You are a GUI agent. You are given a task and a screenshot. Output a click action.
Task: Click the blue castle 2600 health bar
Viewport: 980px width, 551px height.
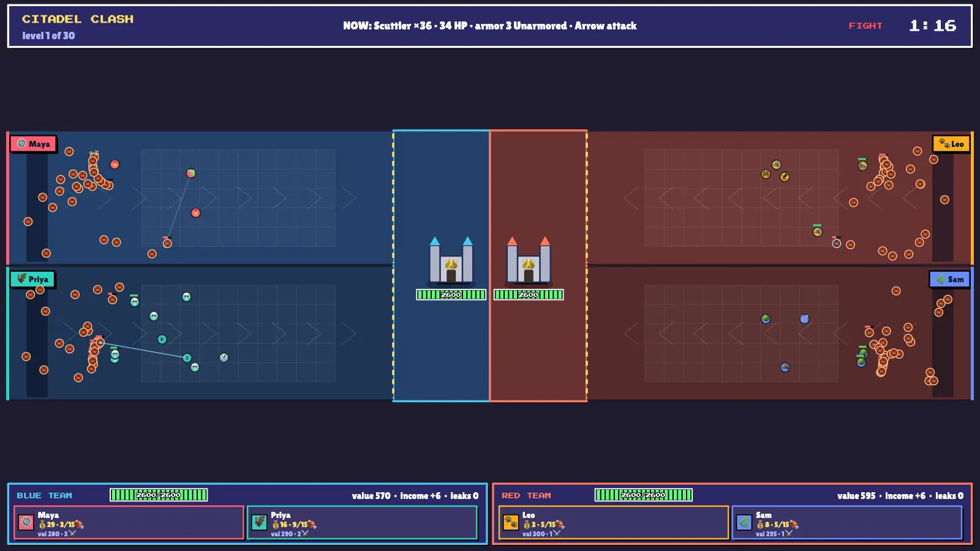(x=451, y=294)
